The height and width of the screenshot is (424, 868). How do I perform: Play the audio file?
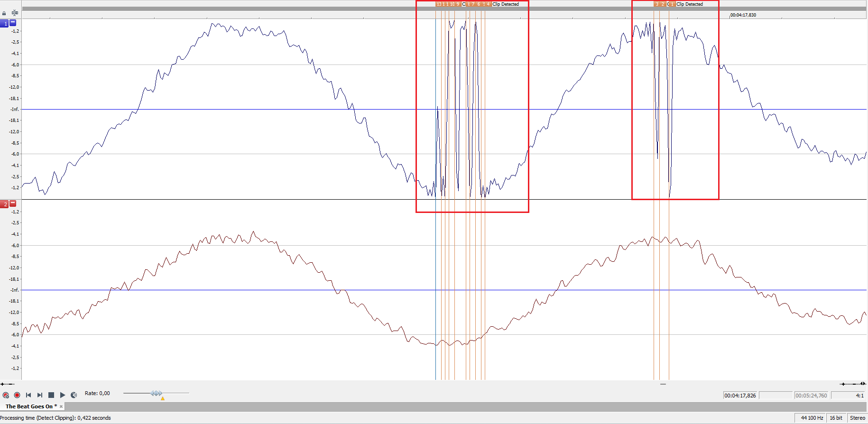[63, 395]
